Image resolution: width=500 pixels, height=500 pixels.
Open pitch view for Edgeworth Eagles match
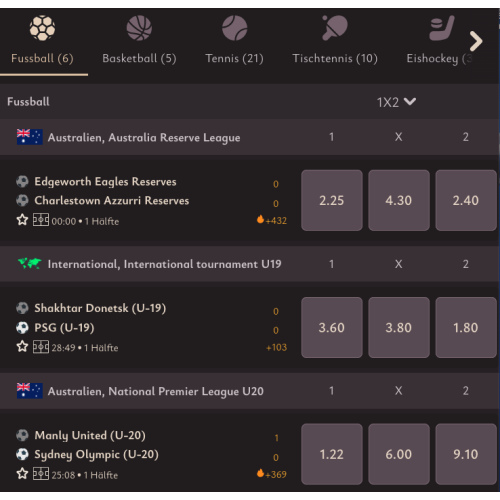point(41,220)
